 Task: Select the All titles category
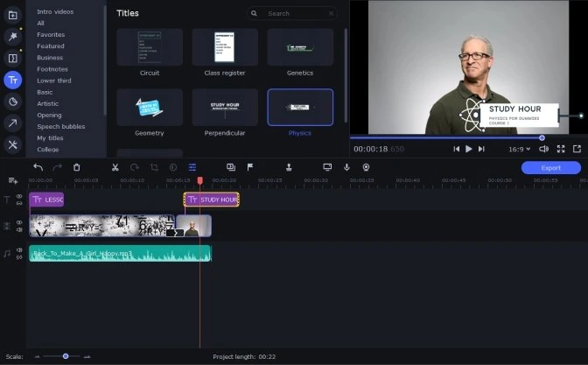pyautogui.click(x=40, y=24)
